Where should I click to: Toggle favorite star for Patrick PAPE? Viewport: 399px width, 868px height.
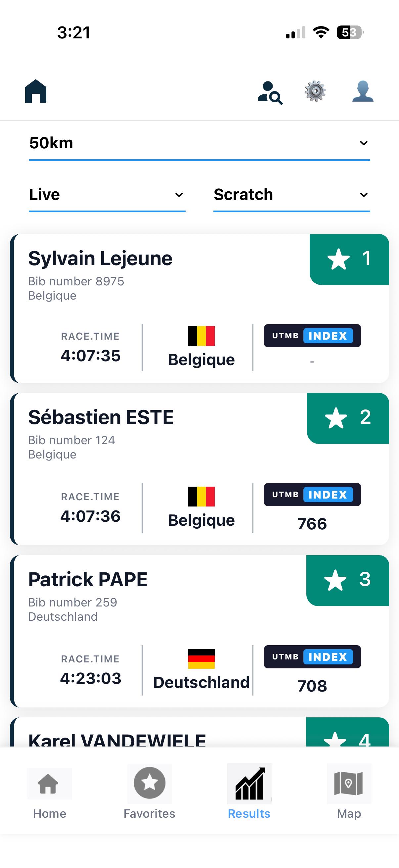pos(335,580)
